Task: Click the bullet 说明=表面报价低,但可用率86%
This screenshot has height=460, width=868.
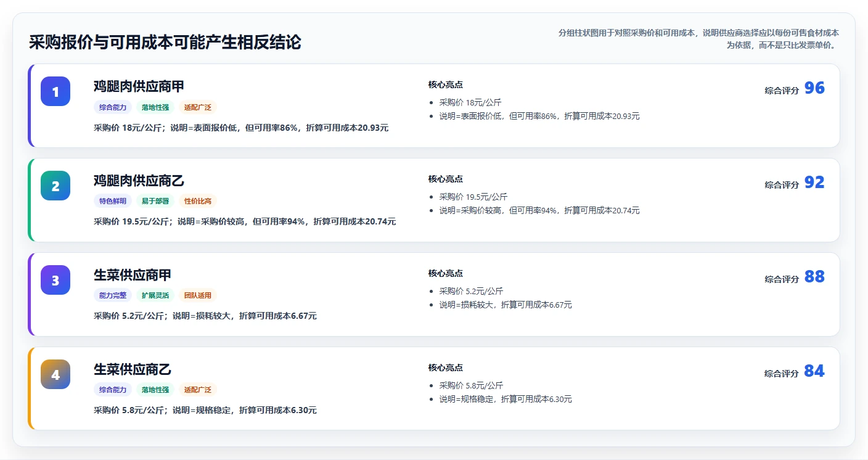Action: point(539,116)
